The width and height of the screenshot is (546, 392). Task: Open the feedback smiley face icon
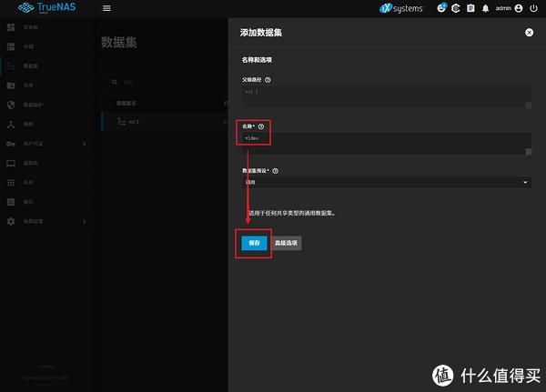441,7
